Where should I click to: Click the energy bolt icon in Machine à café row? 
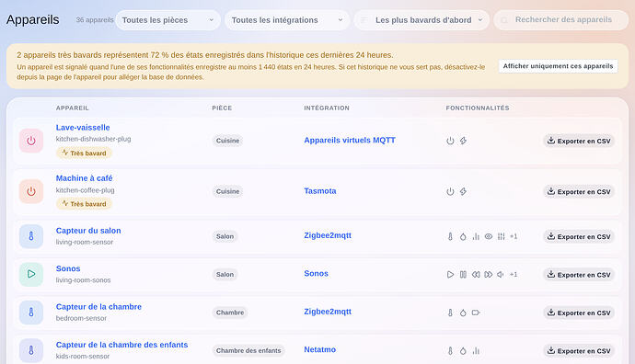tap(463, 191)
